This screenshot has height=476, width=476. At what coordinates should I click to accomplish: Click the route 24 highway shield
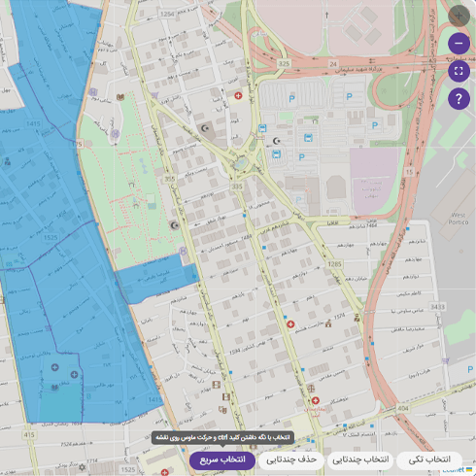(333, 64)
